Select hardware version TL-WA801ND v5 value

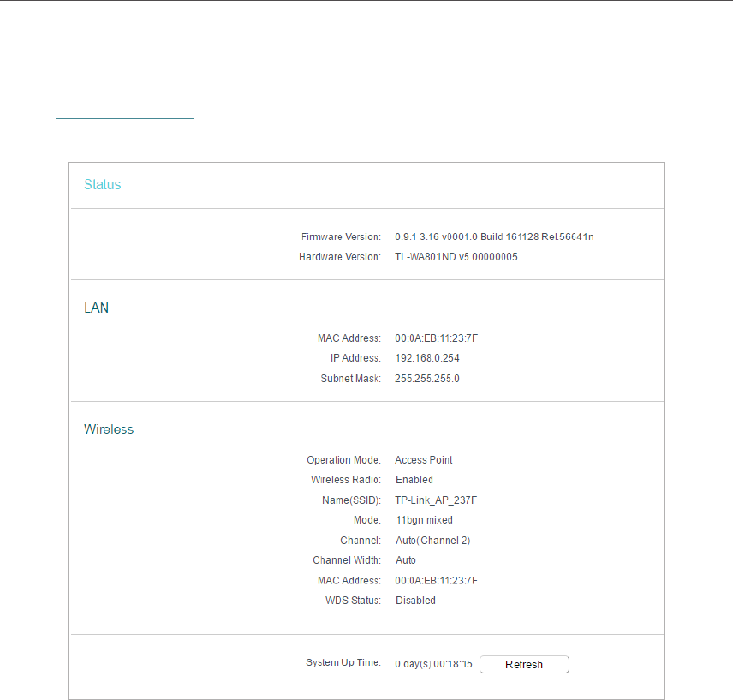pyautogui.click(x=456, y=257)
